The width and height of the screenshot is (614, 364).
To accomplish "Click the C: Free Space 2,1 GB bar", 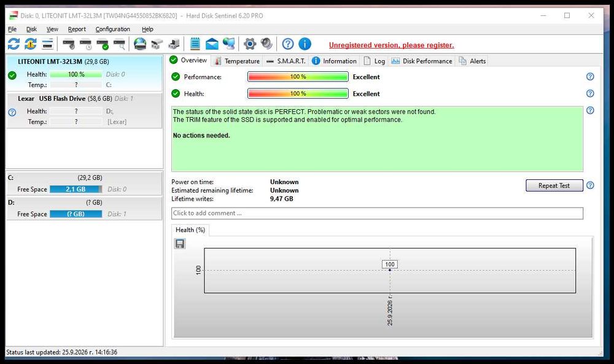I will click(76, 190).
